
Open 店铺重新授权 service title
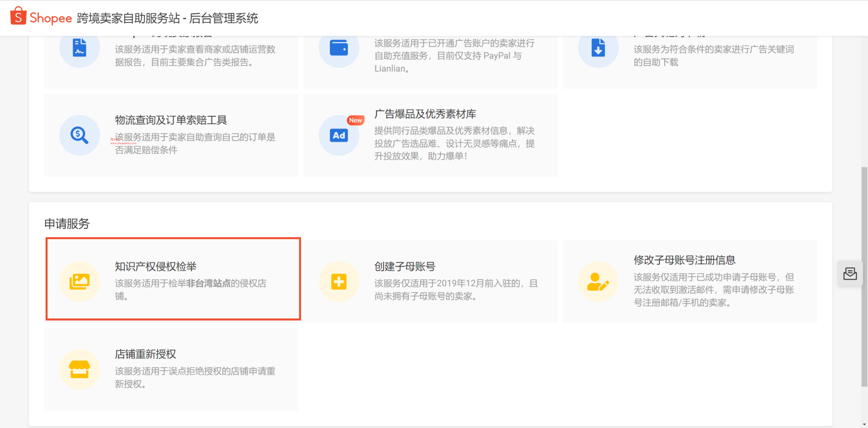point(145,354)
